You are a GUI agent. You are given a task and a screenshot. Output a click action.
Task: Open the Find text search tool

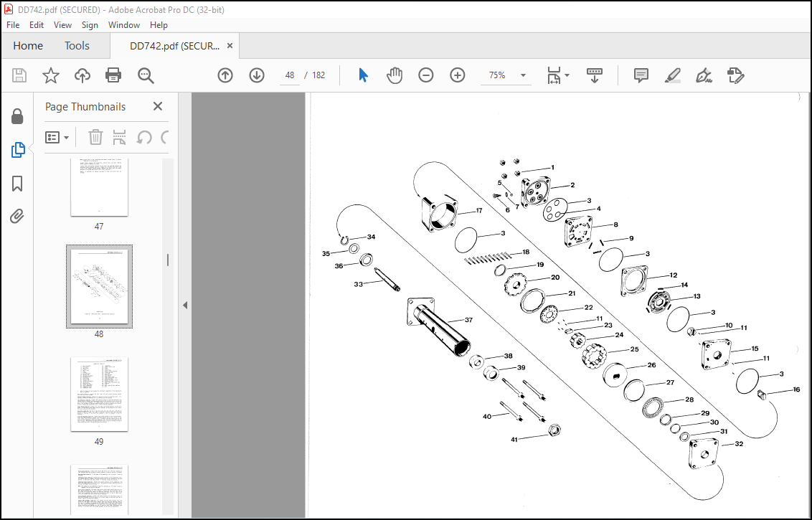click(x=146, y=75)
